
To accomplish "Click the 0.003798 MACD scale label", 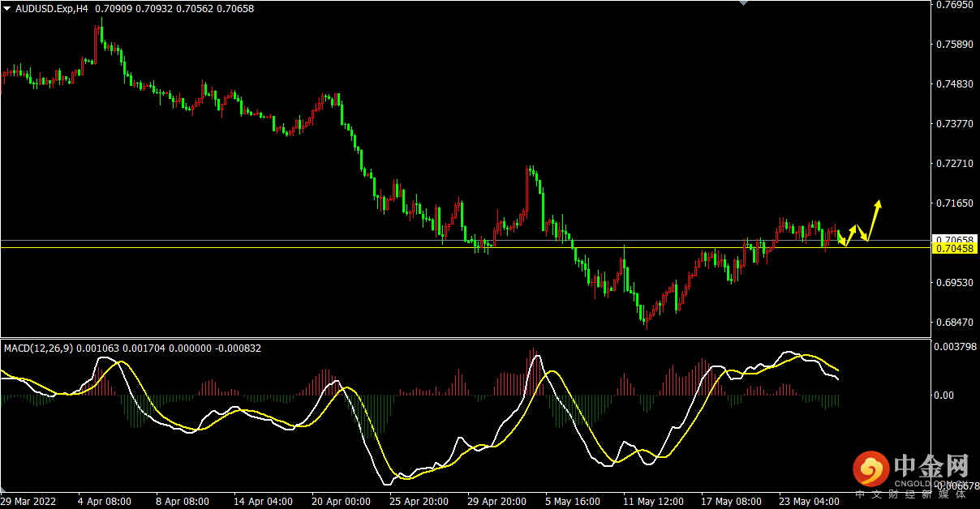I will (x=956, y=347).
